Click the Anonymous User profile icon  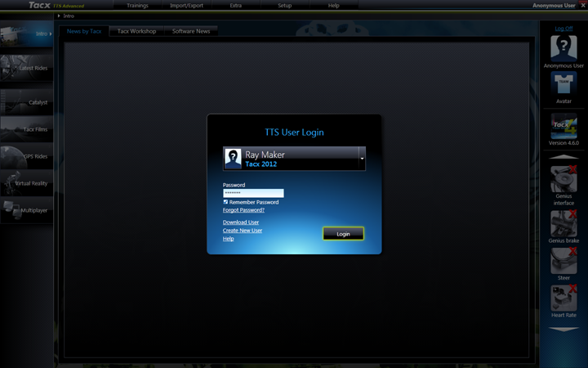(563, 48)
